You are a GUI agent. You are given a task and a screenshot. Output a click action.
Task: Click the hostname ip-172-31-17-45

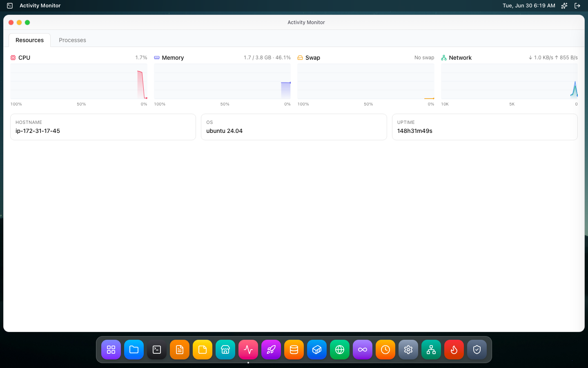point(38,131)
